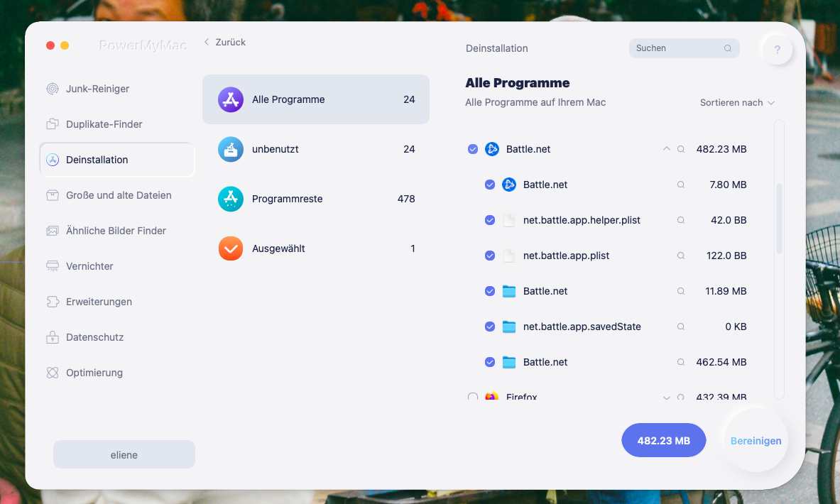Select the Deinstallation sidebar icon
The image size is (840, 504).
(53, 160)
